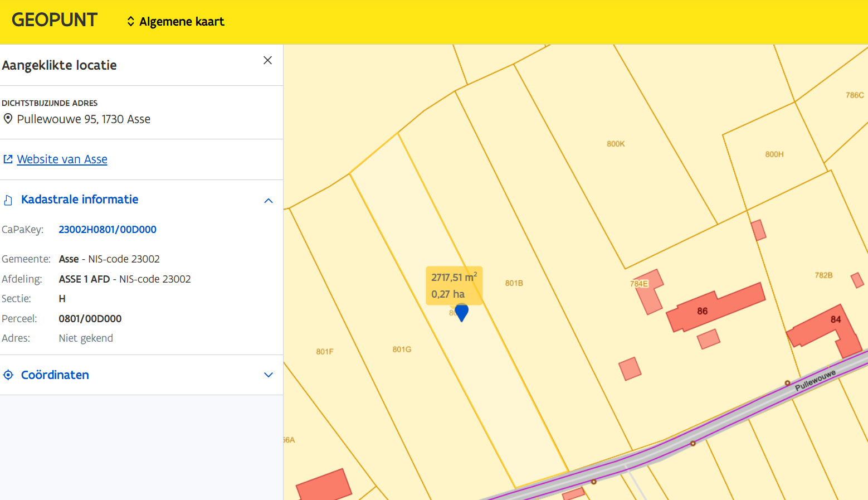Close the Aangeklikte locatie panel
Image resolution: width=868 pixels, height=500 pixels.
tap(267, 60)
